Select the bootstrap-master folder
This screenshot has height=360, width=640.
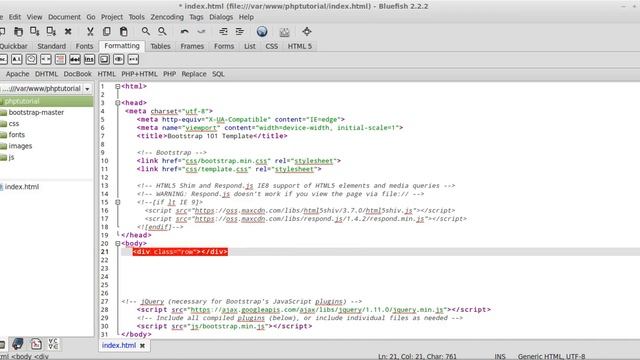(x=36, y=112)
